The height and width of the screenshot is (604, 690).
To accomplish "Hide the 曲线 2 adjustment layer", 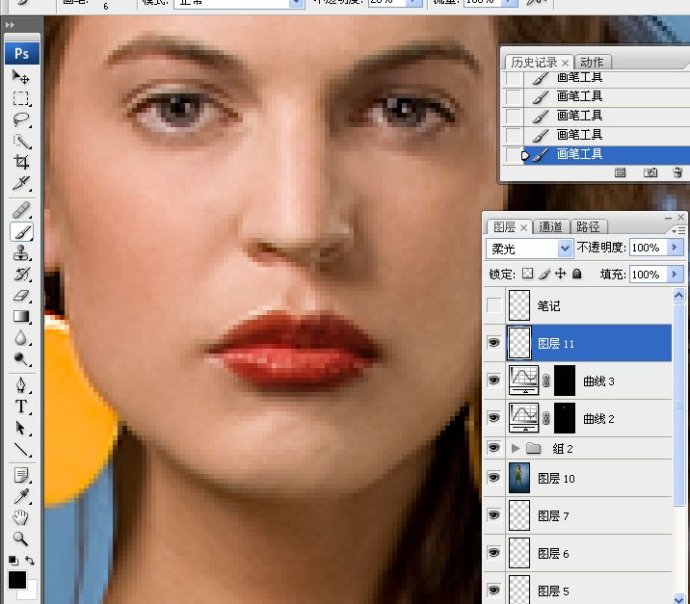I will (x=494, y=418).
